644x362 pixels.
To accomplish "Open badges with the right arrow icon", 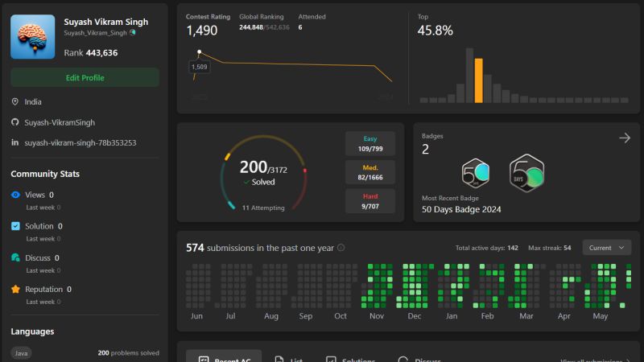I will pos(625,138).
